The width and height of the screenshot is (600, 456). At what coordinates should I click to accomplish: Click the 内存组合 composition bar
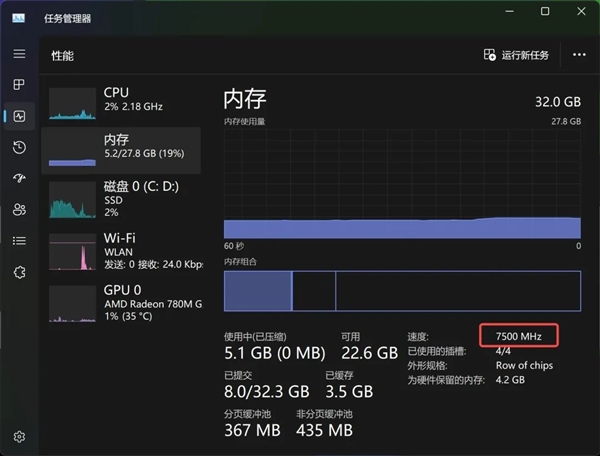coord(401,290)
